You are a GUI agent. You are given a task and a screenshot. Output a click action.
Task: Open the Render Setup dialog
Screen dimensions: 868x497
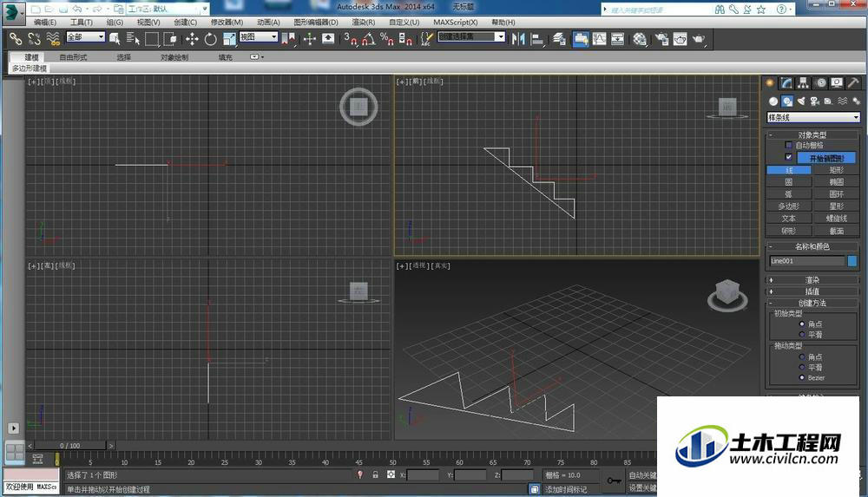coord(661,39)
